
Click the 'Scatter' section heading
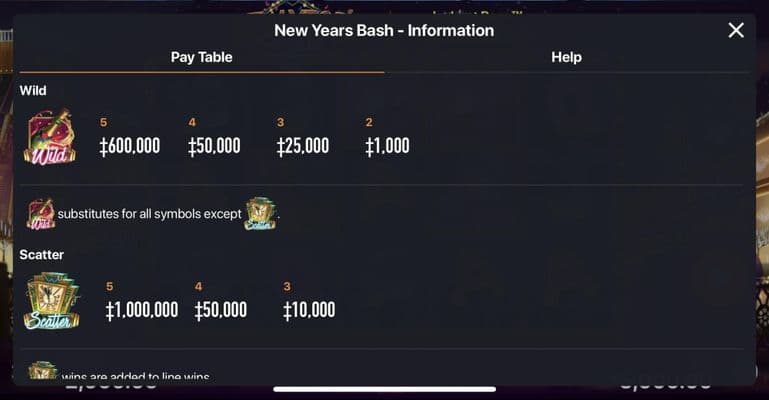pyautogui.click(x=42, y=255)
